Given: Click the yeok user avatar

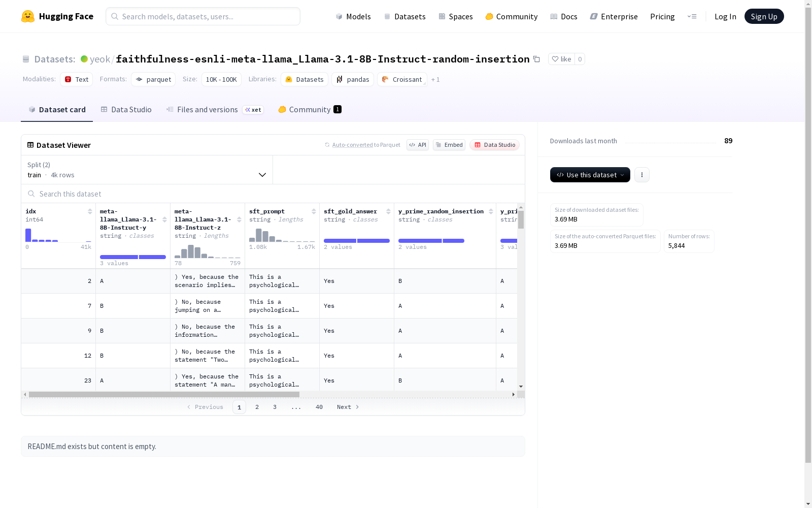Looking at the screenshot, I should 84,59.
